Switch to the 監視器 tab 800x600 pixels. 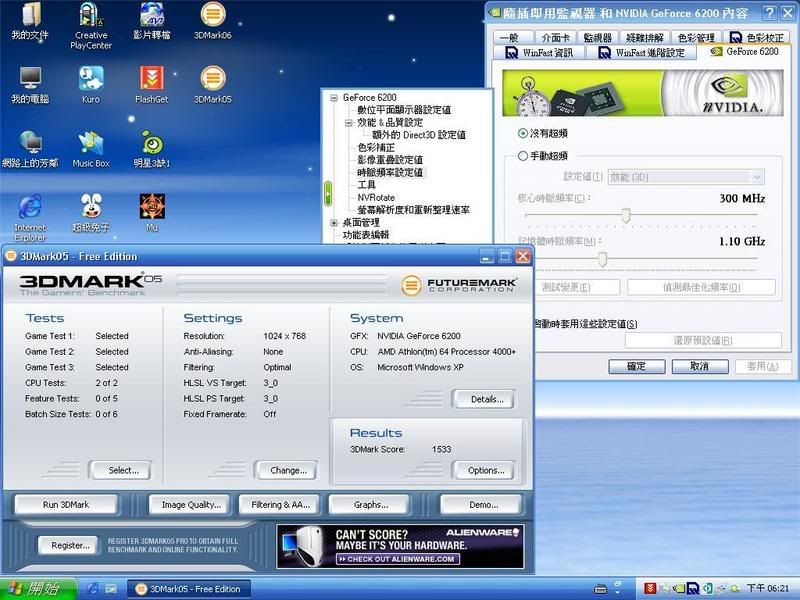pos(597,38)
